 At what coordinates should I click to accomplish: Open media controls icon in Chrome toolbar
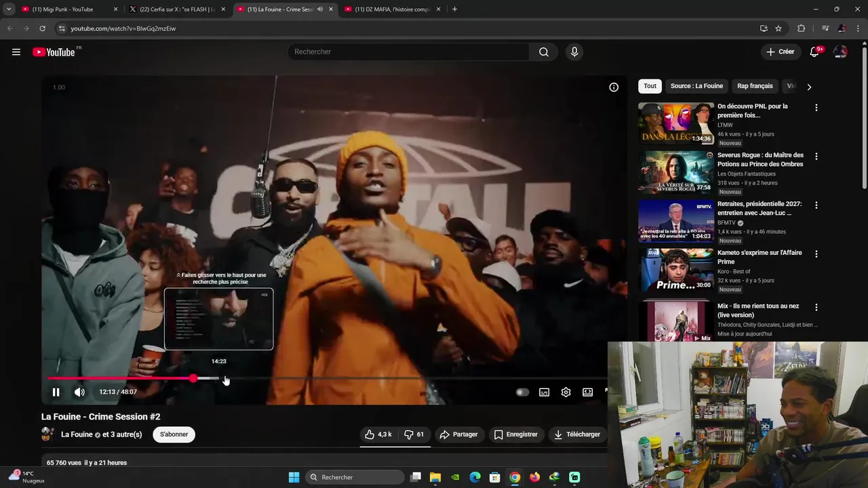coord(825,28)
